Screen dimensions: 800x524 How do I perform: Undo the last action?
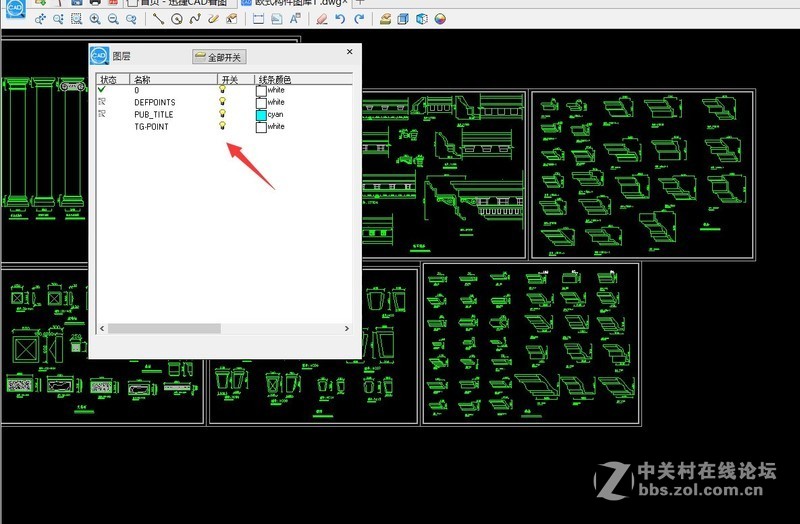click(x=340, y=19)
